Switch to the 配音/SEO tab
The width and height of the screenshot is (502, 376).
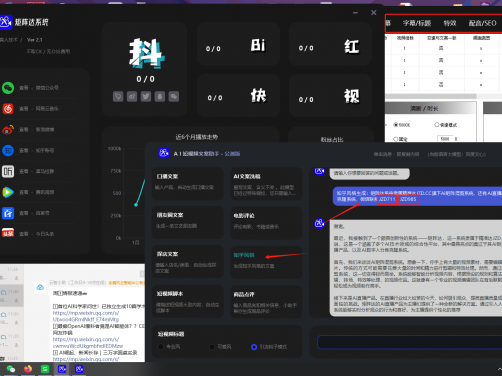[x=482, y=23]
